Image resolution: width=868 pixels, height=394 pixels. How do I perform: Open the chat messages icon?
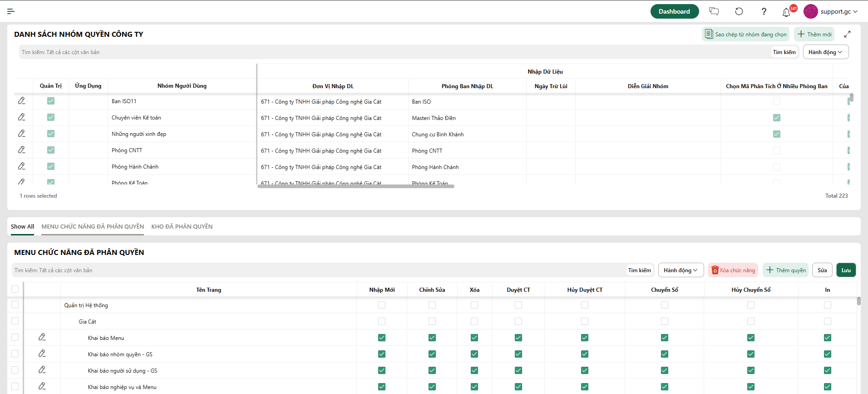tap(714, 11)
